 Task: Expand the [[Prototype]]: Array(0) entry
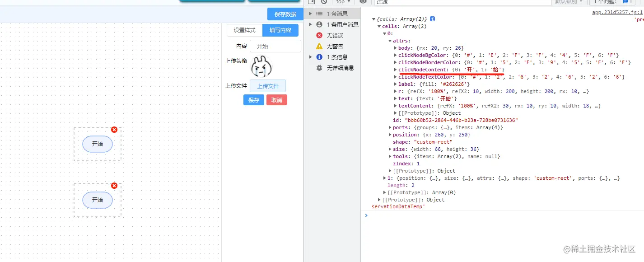pyautogui.click(x=384, y=192)
